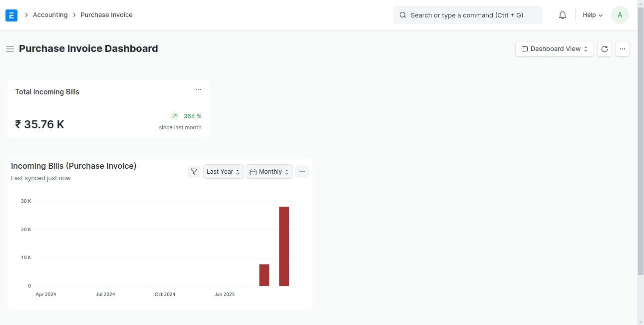Viewport: 644px width, 325px height.
Task: Click the shorter red chart bar
Action: pyautogui.click(x=264, y=275)
